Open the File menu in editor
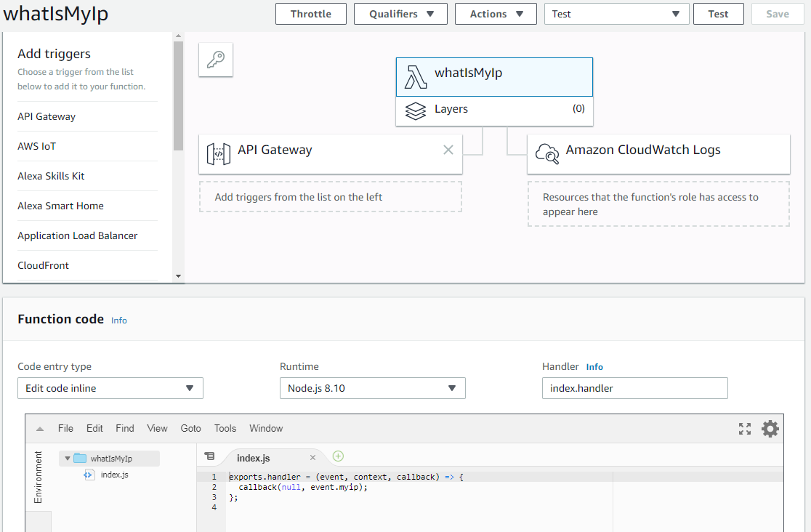 click(65, 429)
